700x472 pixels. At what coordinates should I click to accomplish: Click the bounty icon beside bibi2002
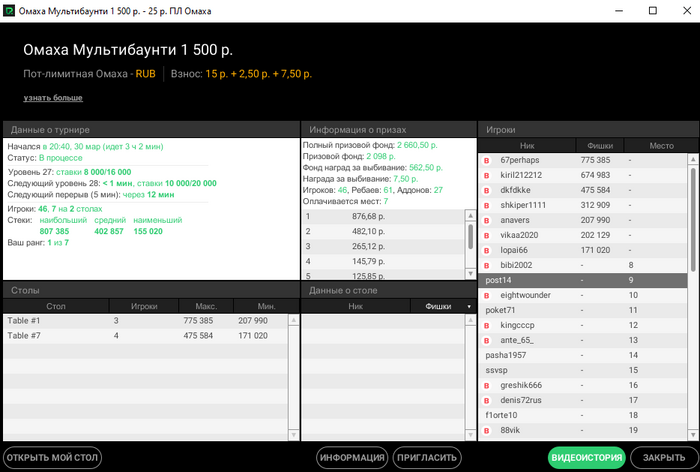pyautogui.click(x=487, y=265)
